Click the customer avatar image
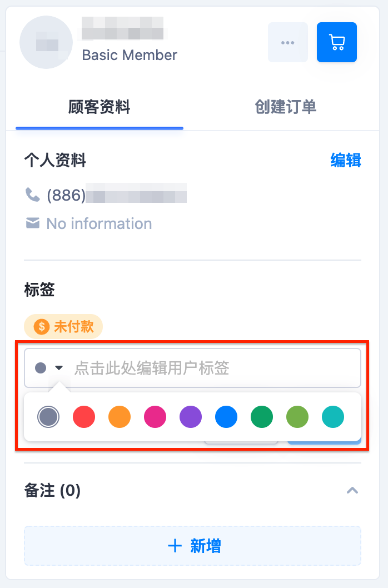The width and height of the screenshot is (388, 588). click(x=46, y=42)
